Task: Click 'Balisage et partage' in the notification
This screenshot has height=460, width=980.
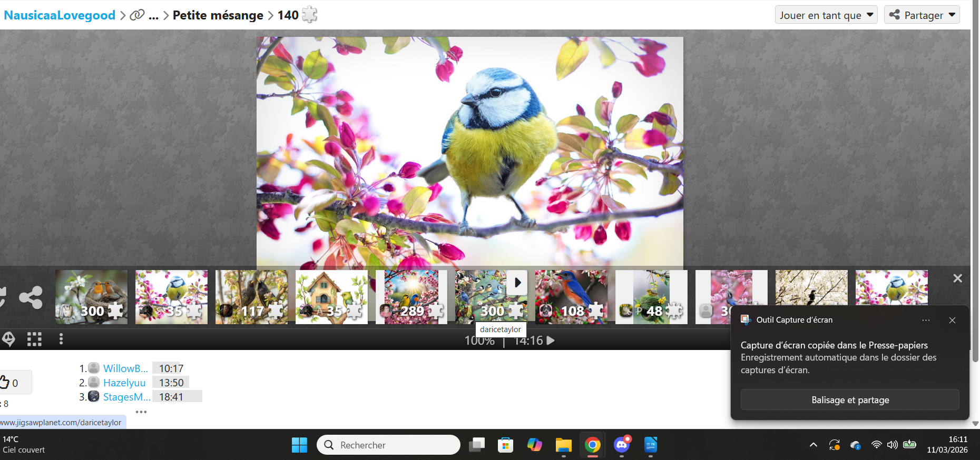Action: coord(850,400)
